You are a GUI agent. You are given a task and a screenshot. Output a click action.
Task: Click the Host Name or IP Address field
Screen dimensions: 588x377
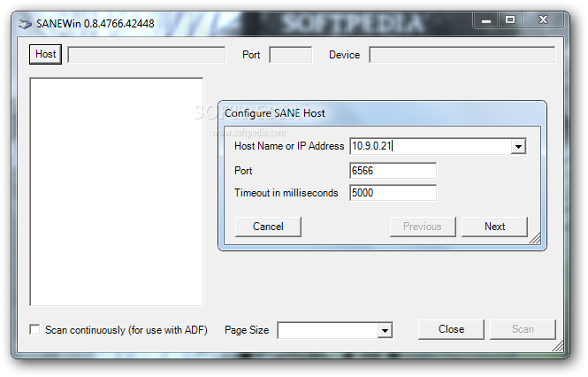coord(431,146)
